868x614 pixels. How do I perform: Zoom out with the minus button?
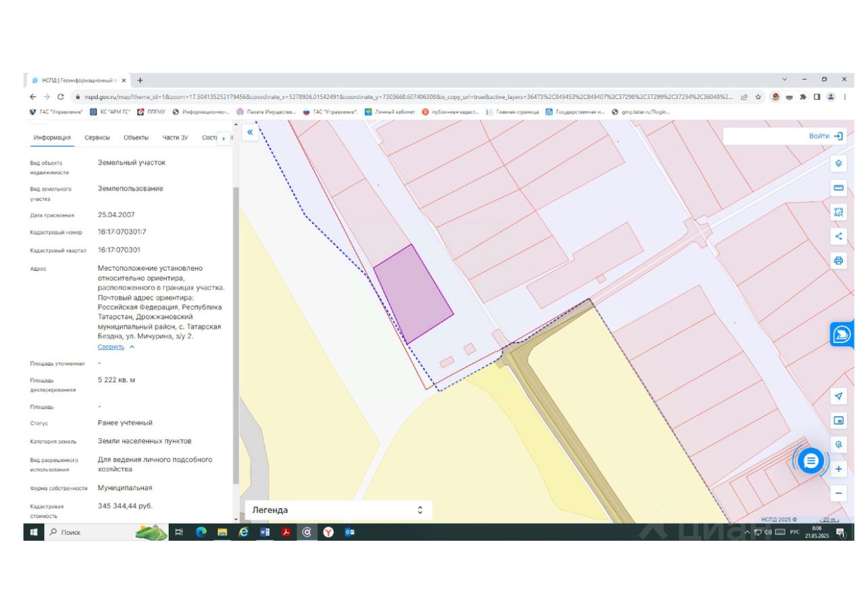pos(839,493)
